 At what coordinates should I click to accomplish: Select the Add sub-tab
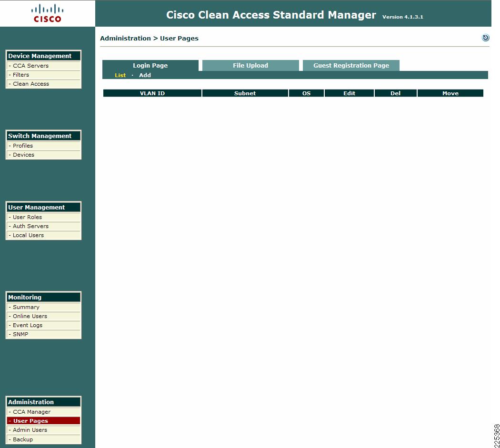pyautogui.click(x=145, y=75)
